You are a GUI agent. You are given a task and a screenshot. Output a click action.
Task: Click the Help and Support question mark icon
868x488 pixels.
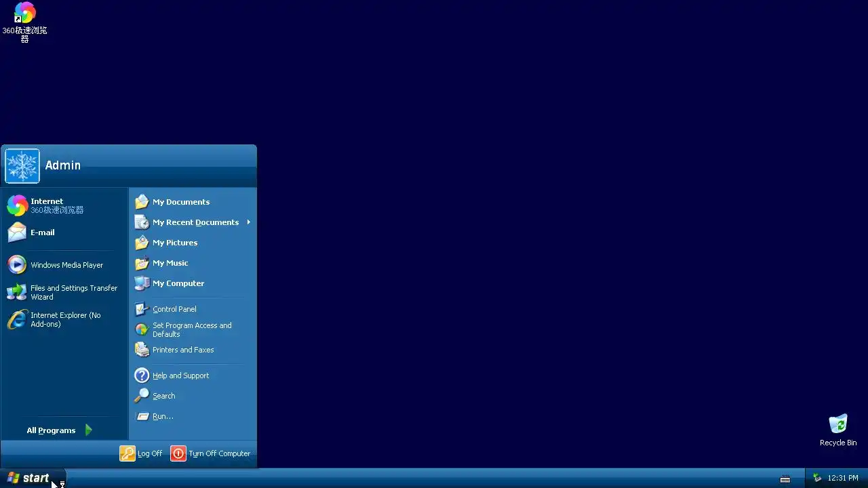tap(142, 375)
